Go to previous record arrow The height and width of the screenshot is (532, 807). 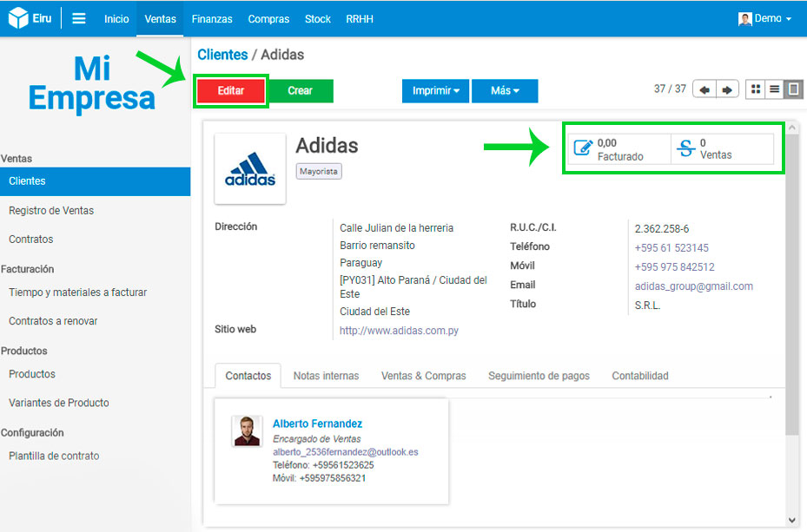point(704,89)
